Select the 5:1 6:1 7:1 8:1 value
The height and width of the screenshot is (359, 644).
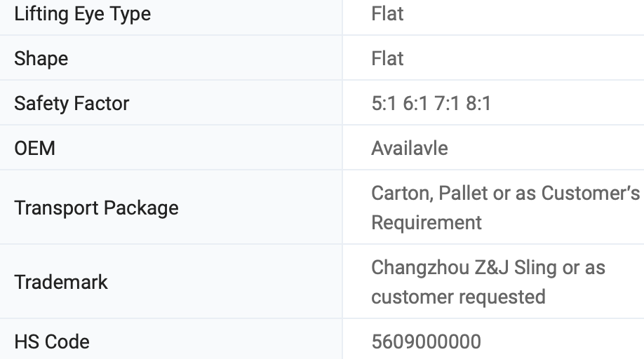click(x=431, y=103)
